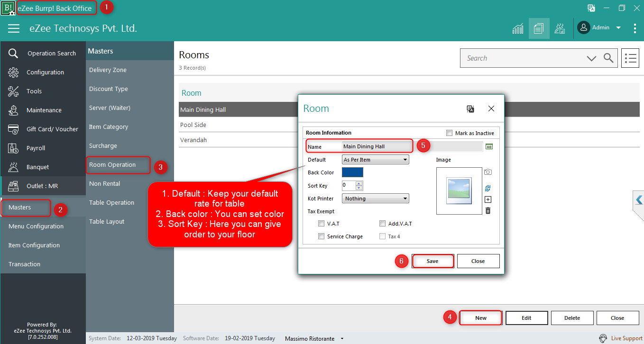Viewport: 644px width, 344px height.
Task: Click the Payroll icon
Action: coord(13,148)
